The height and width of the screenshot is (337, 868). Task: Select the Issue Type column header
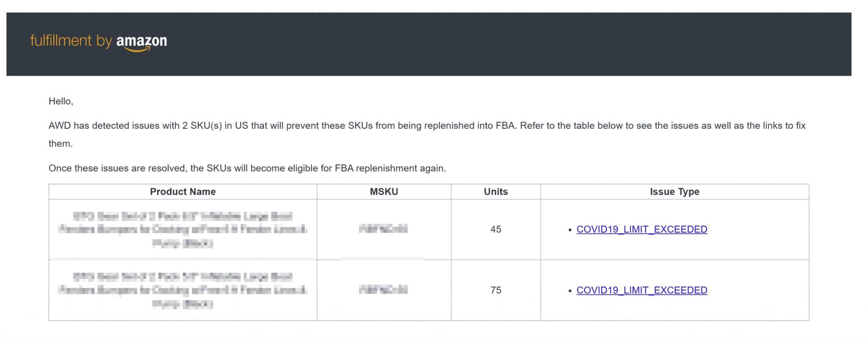[675, 192]
